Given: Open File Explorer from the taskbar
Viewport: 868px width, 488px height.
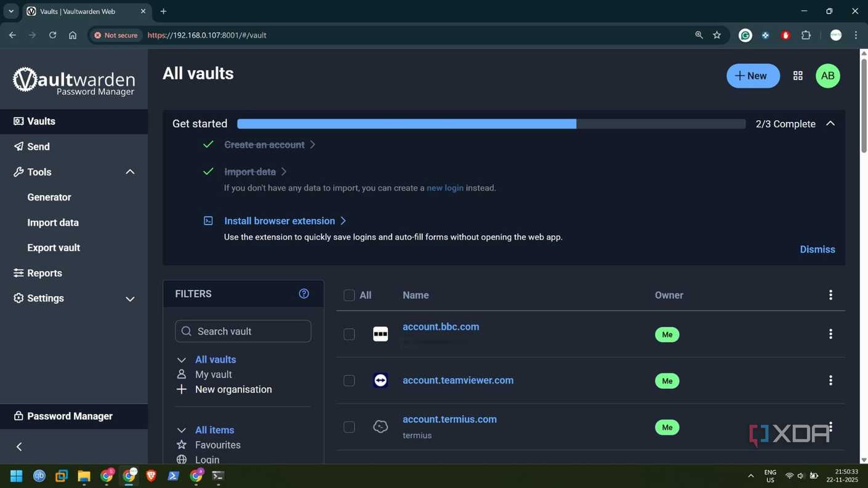Looking at the screenshot, I should (84, 476).
